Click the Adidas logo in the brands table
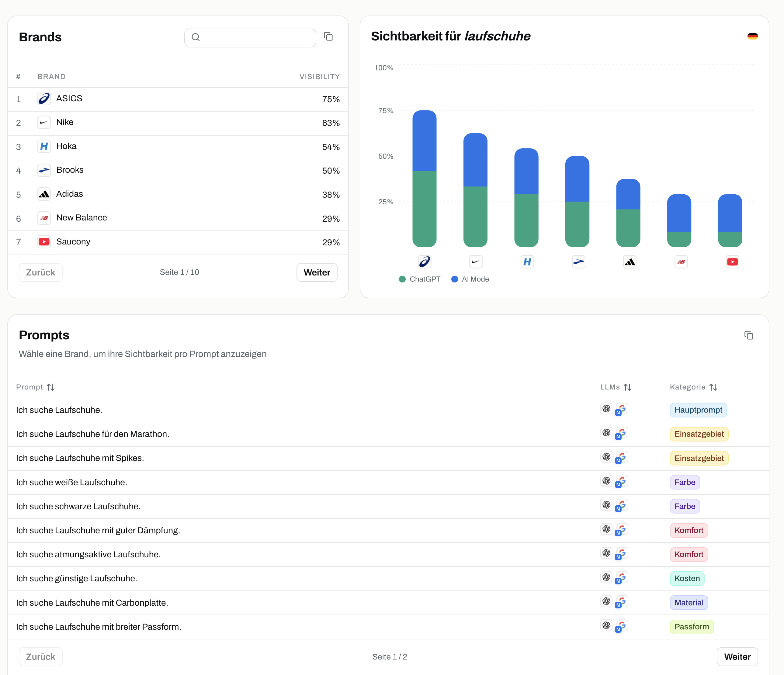The height and width of the screenshot is (675, 784). click(44, 194)
